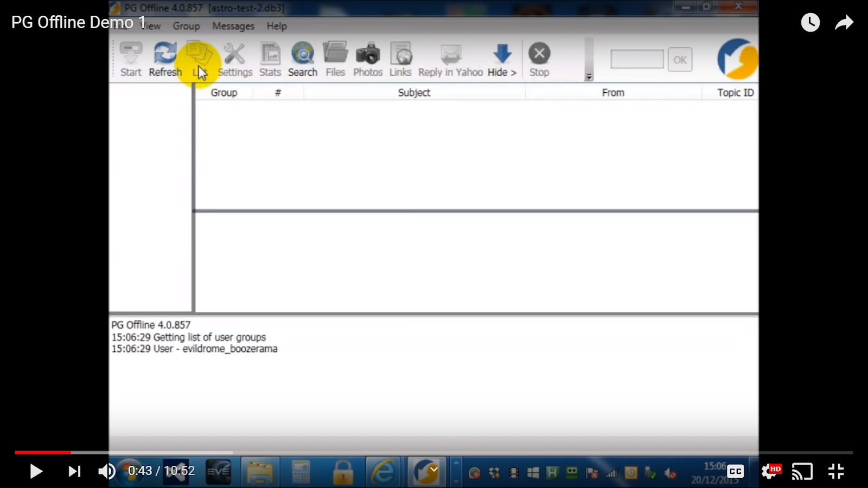868x488 pixels.
Task: Click the Watch later clock icon
Action: tap(810, 22)
